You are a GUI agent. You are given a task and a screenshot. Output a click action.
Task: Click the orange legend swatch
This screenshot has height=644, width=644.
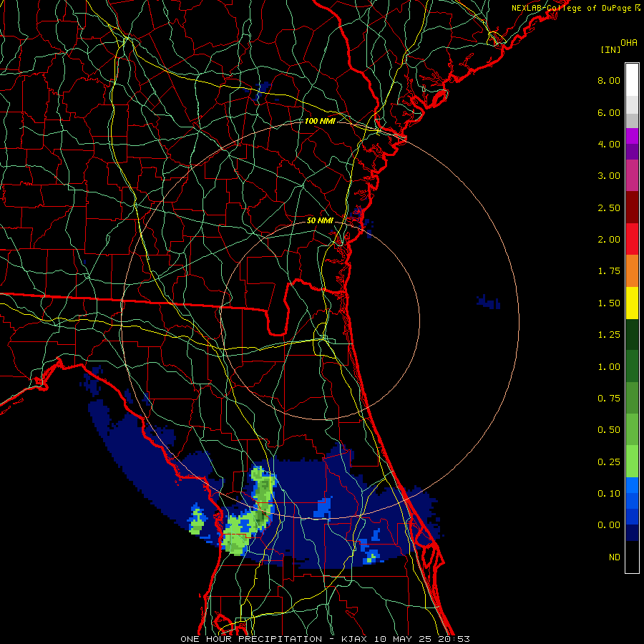[632, 271]
